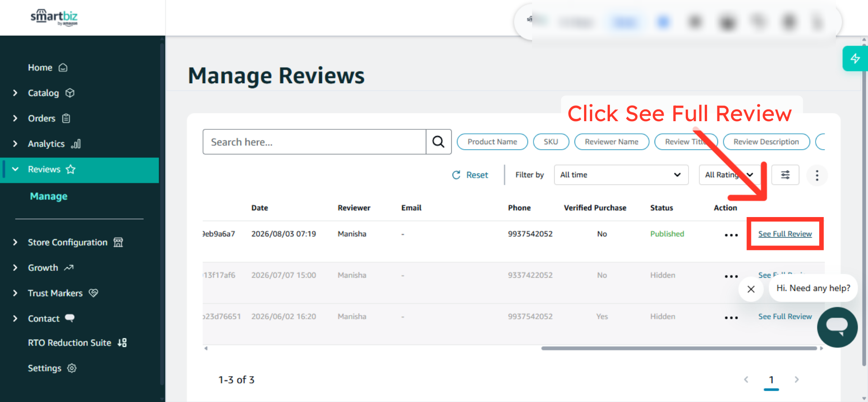This screenshot has height=402, width=868.
Task: Open the Store Configuration sidebar item
Action: [x=75, y=242]
